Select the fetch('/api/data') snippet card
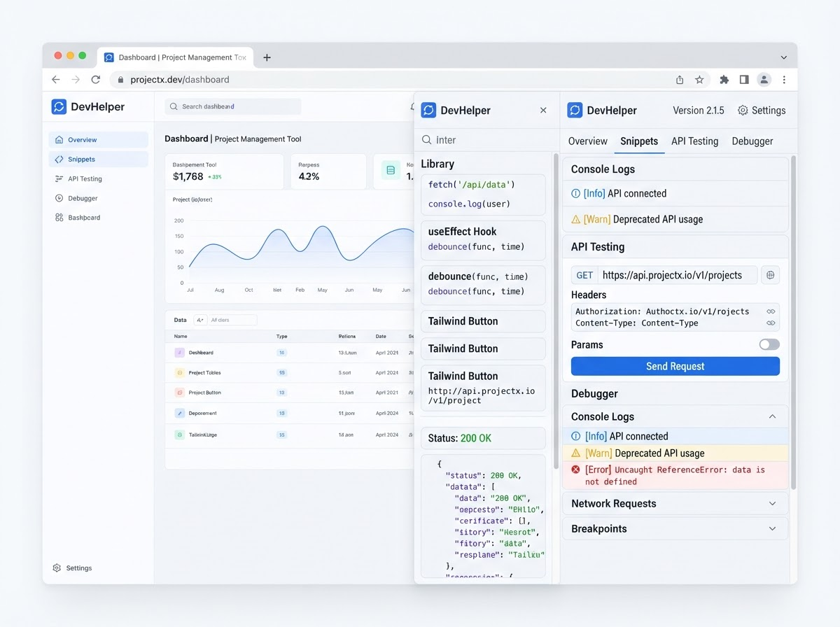The height and width of the screenshot is (627, 840). pos(483,195)
